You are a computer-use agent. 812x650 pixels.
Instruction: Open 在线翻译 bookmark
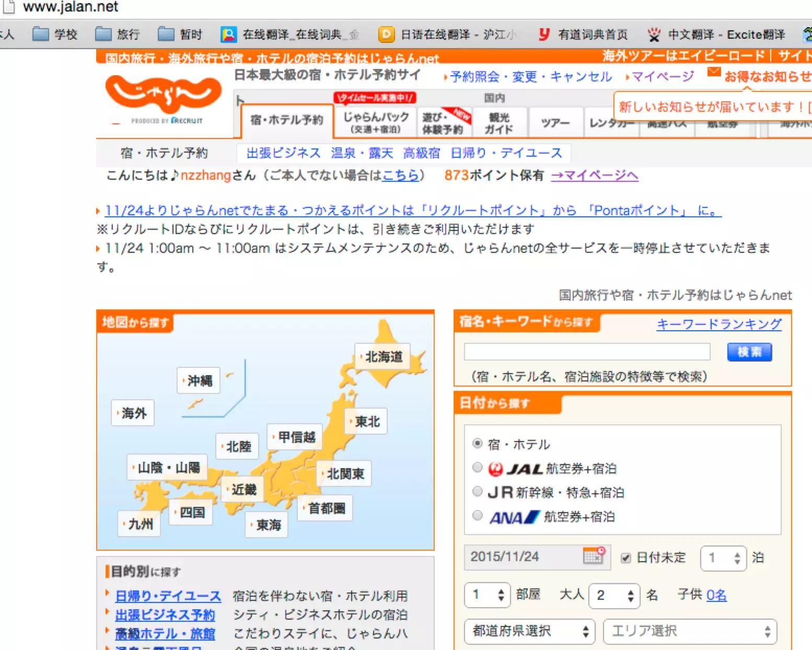291,34
